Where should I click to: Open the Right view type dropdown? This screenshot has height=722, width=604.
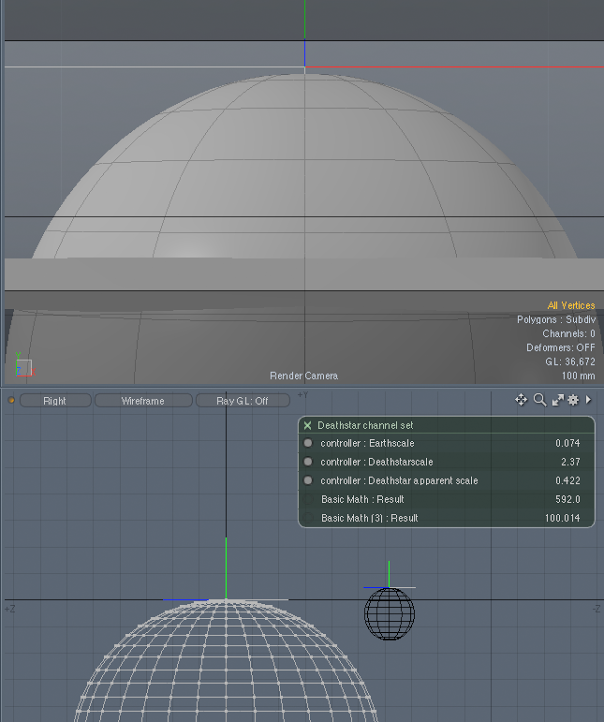55,401
